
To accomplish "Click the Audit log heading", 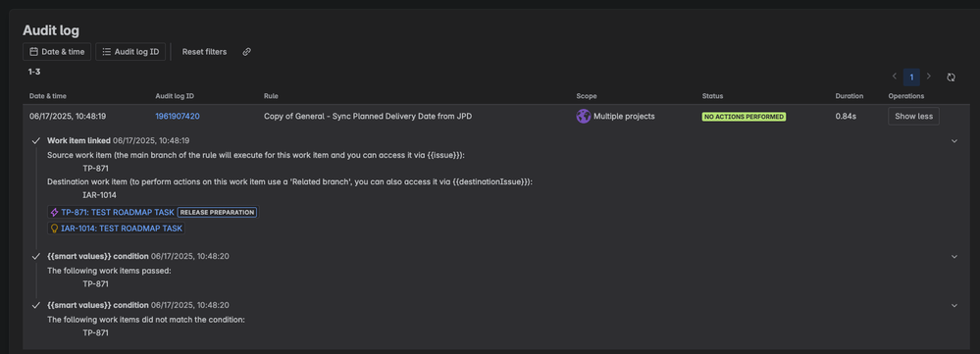I will [x=51, y=30].
